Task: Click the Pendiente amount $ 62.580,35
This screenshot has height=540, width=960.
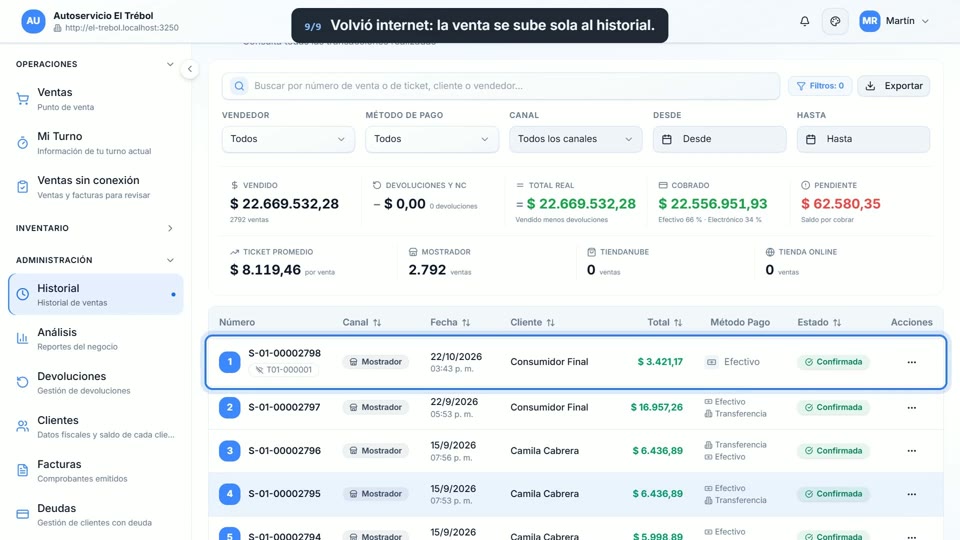Action: tap(841, 204)
